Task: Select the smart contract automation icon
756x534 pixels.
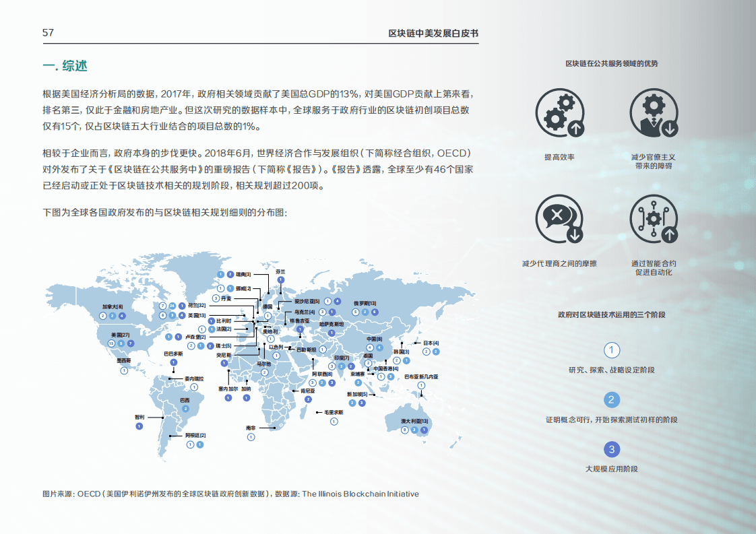Action: [654, 220]
